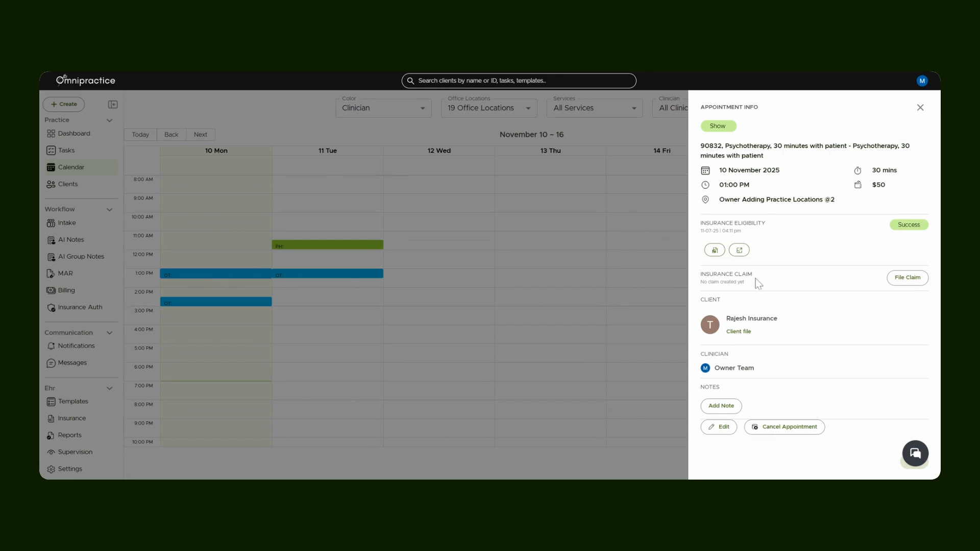Collapse the Practice section chevron
Viewport: 980px width, 551px height.
[x=109, y=120]
